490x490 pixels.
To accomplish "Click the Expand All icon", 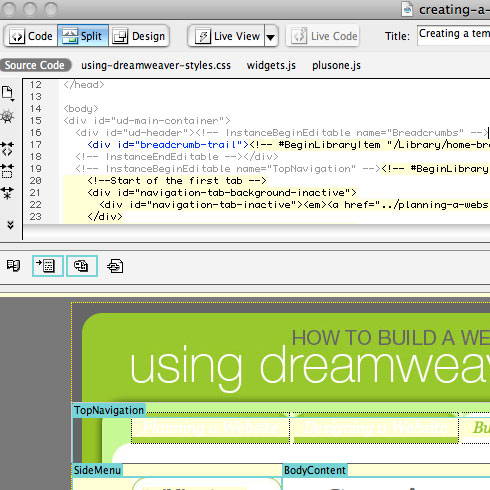I will tap(7, 193).
